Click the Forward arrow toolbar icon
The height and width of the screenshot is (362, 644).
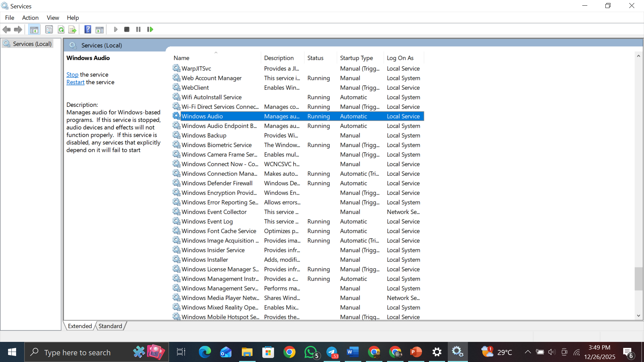18,29
